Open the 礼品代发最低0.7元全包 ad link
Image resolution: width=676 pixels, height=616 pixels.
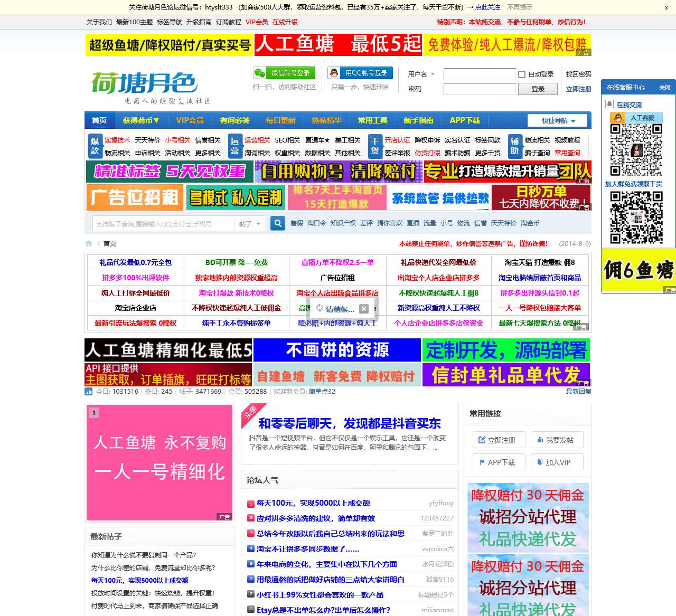tap(136, 262)
